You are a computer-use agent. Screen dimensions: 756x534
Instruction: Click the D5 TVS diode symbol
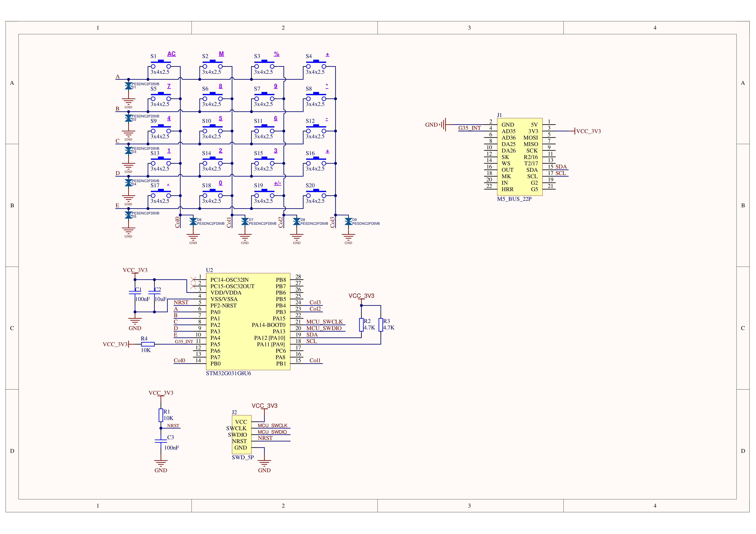tap(128, 215)
